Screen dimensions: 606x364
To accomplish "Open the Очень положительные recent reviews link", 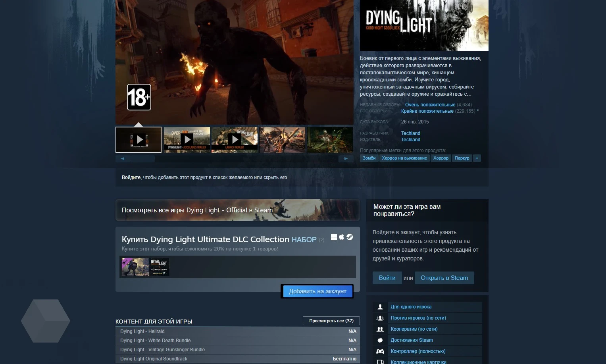I will tap(430, 105).
